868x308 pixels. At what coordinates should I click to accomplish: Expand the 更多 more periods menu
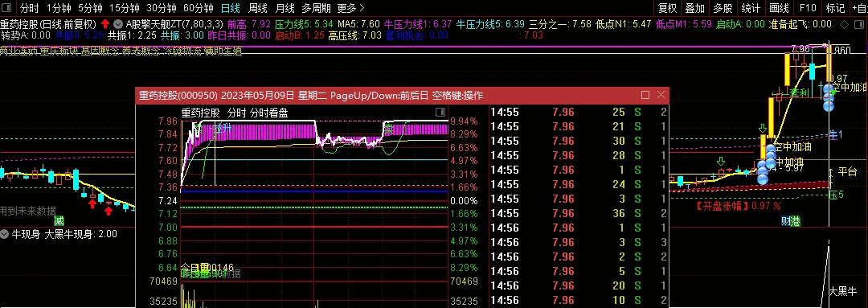[351, 8]
